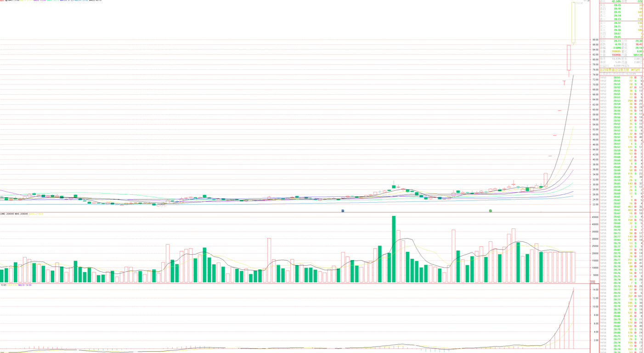Click the tallest green volume bar
Screen dimensions: 644x353
(x=394, y=249)
